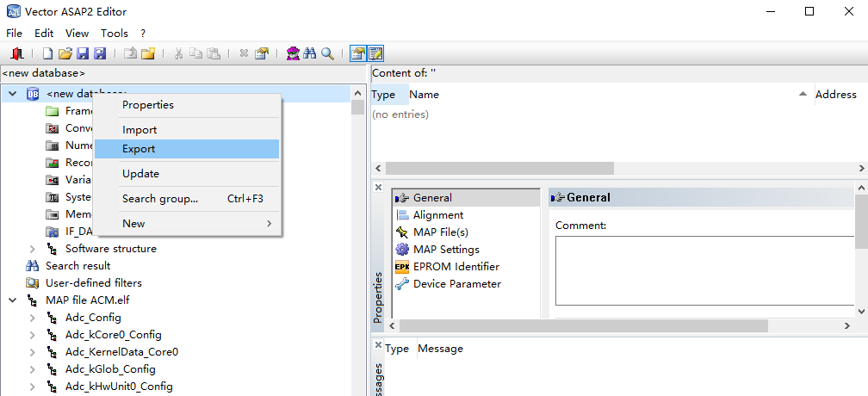Toggle the messages window pencil-note button
Screen dimensions: 868x396
pyautogui.click(x=375, y=53)
